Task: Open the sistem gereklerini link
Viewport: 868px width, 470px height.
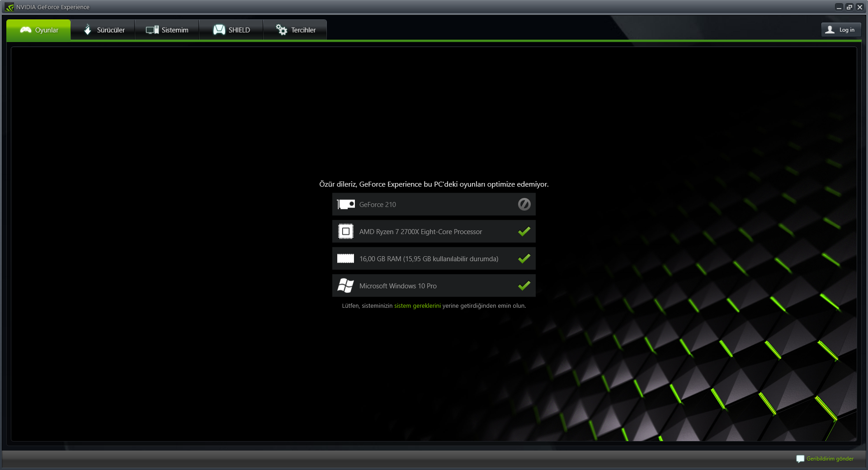Action: tap(417, 306)
